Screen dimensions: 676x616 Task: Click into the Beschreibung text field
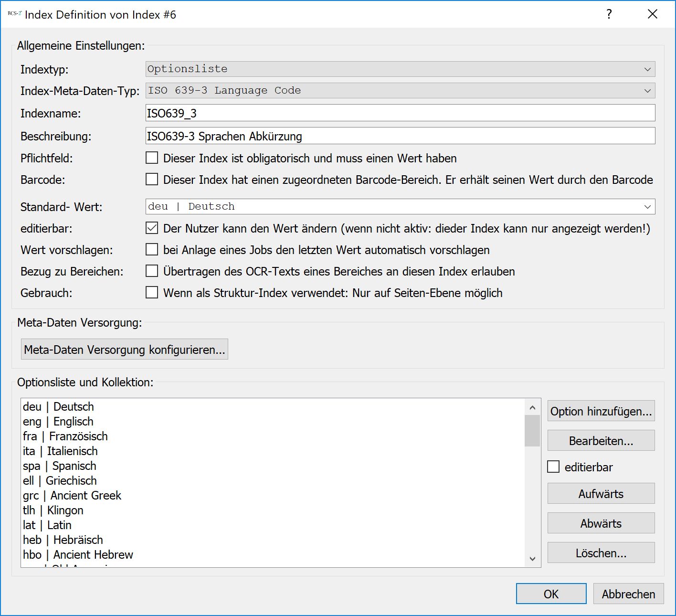(400, 136)
